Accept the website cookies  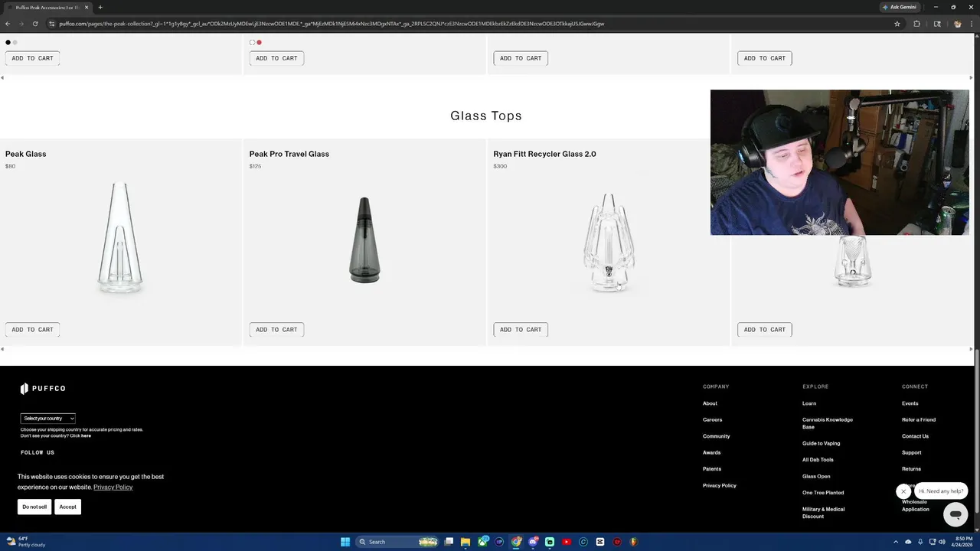pos(68,507)
